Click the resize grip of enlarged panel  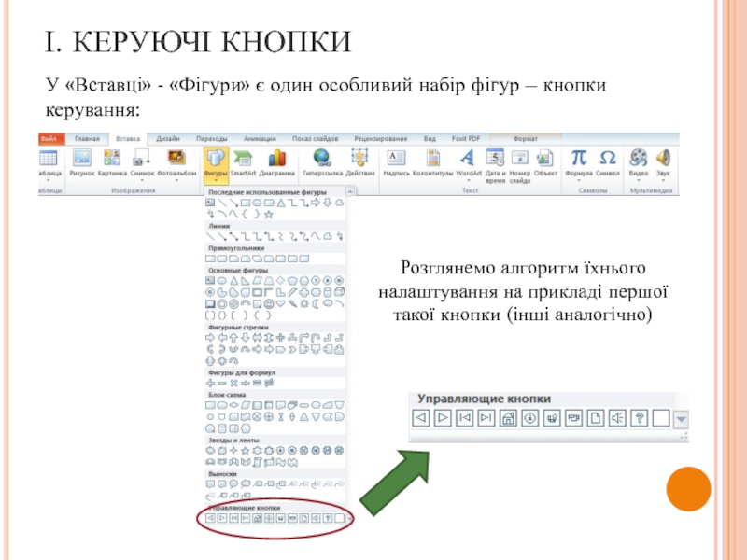tap(684, 436)
